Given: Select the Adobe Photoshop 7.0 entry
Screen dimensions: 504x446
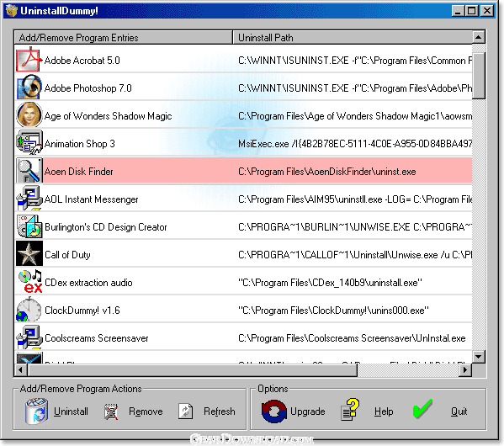Looking at the screenshot, I should pyautogui.click(x=244, y=88).
